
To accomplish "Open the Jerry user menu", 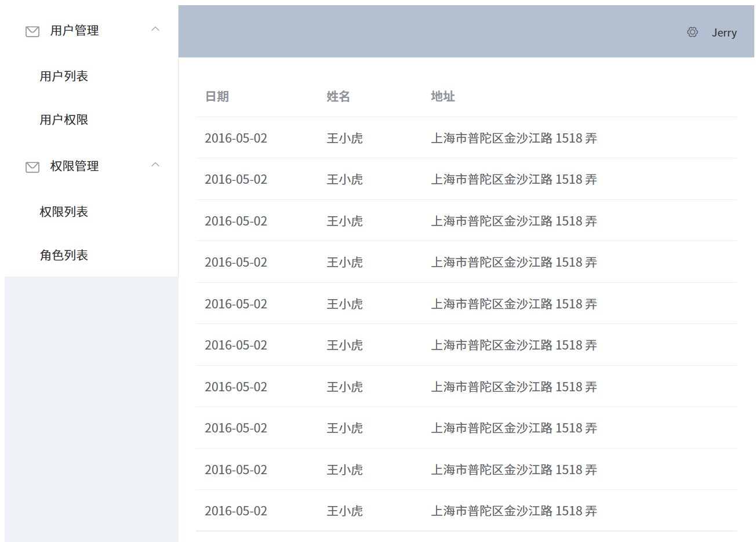I will coord(724,32).
